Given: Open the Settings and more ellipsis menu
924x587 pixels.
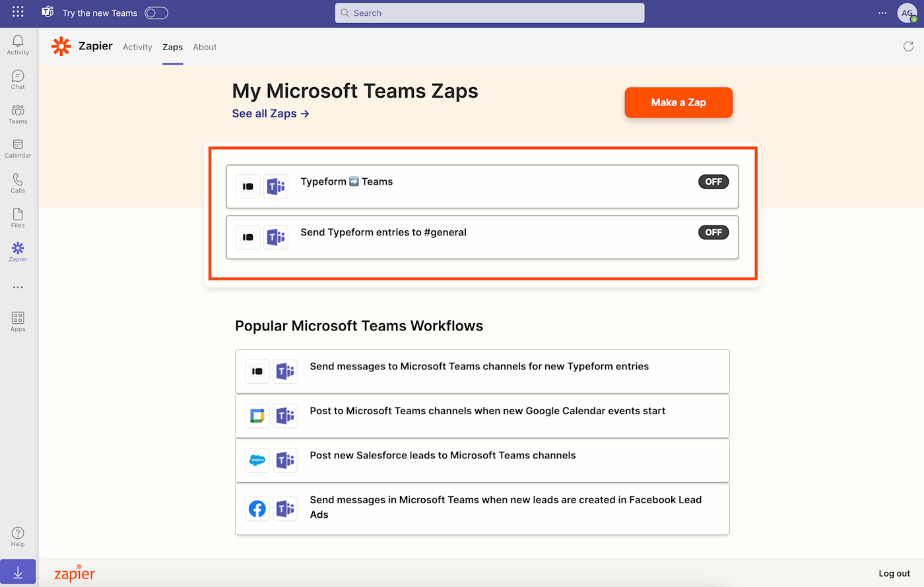Looking at the screenshot, I should [x=882, y=13].
